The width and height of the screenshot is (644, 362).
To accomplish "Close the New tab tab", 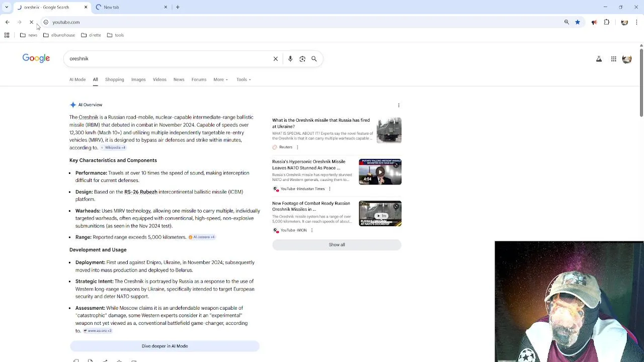I will tap(166, 7).
